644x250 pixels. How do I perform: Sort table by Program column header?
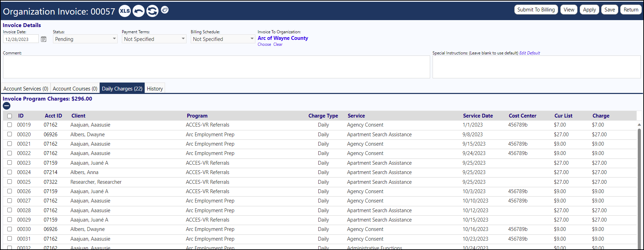point(197,116)
